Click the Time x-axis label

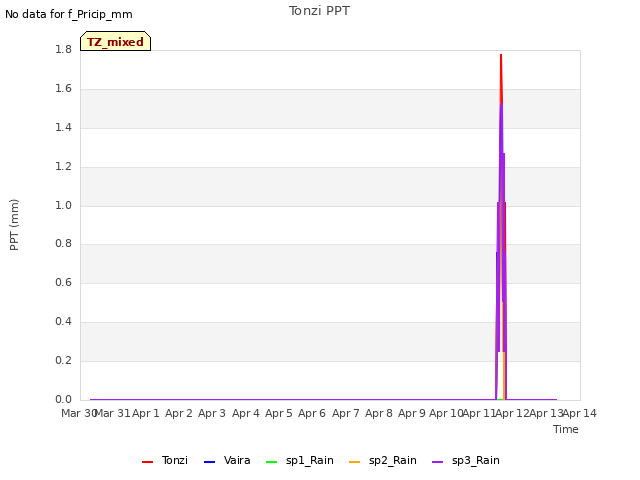click(x=566, y=429)
